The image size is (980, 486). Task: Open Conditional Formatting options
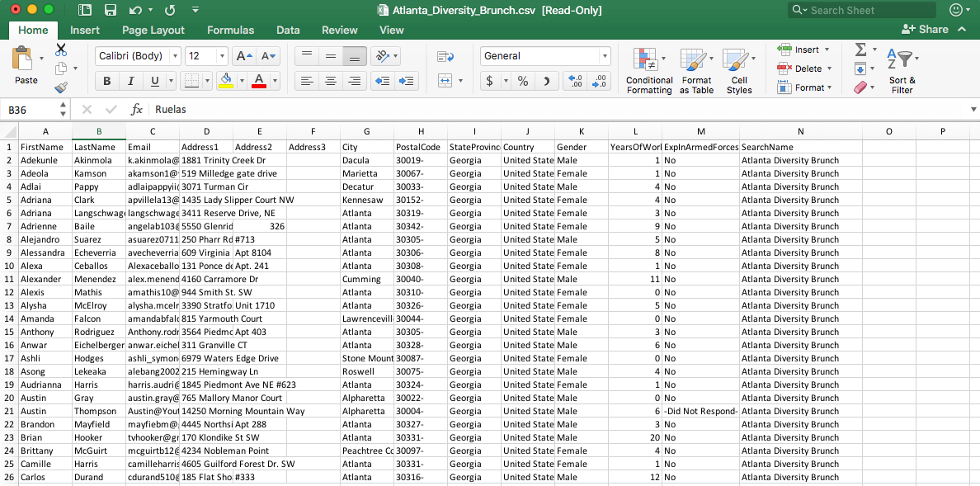(x=649, y=71)
